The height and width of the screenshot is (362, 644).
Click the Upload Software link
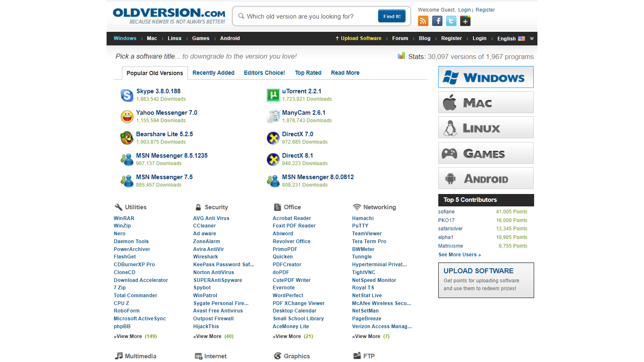coord(359,38)
